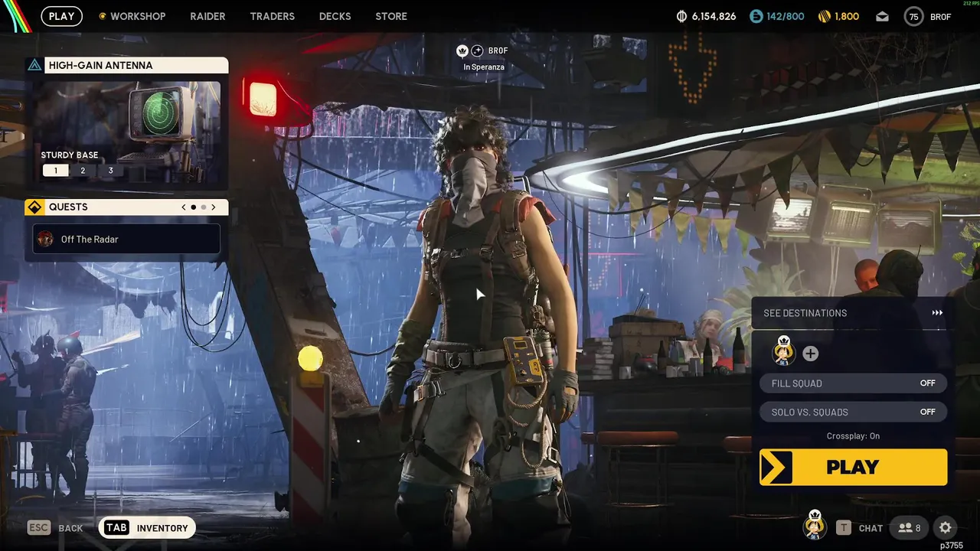
Task: Toggle FILL SQUAD off switch
Action: (x=853, y=383)
